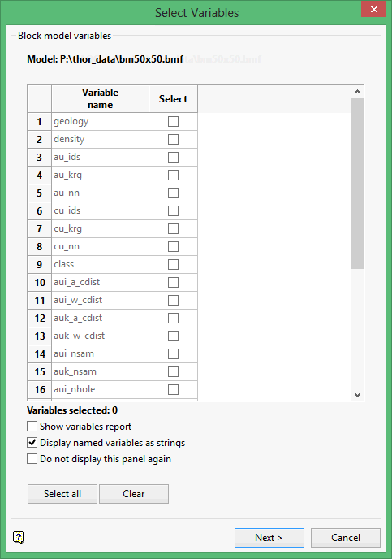
Task: Open the help question mark icon
Action: pos(18,537)
